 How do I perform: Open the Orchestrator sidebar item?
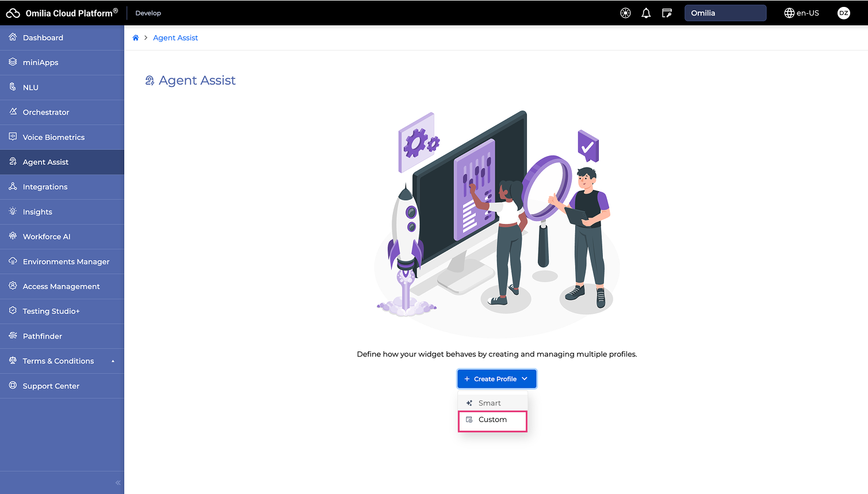point(46,112)
